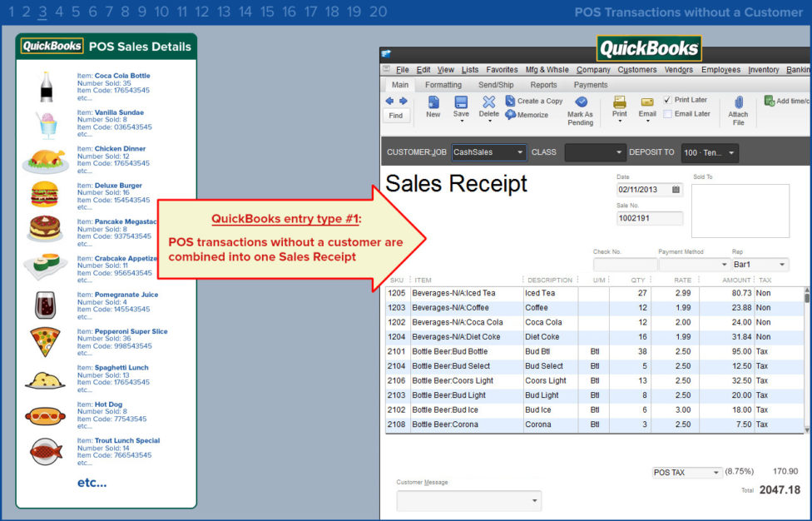Image resolution: width=812 pixels, height=521 pixels.
Task: Open the Print button dropdown arrow
Action: tap(620, 122)
